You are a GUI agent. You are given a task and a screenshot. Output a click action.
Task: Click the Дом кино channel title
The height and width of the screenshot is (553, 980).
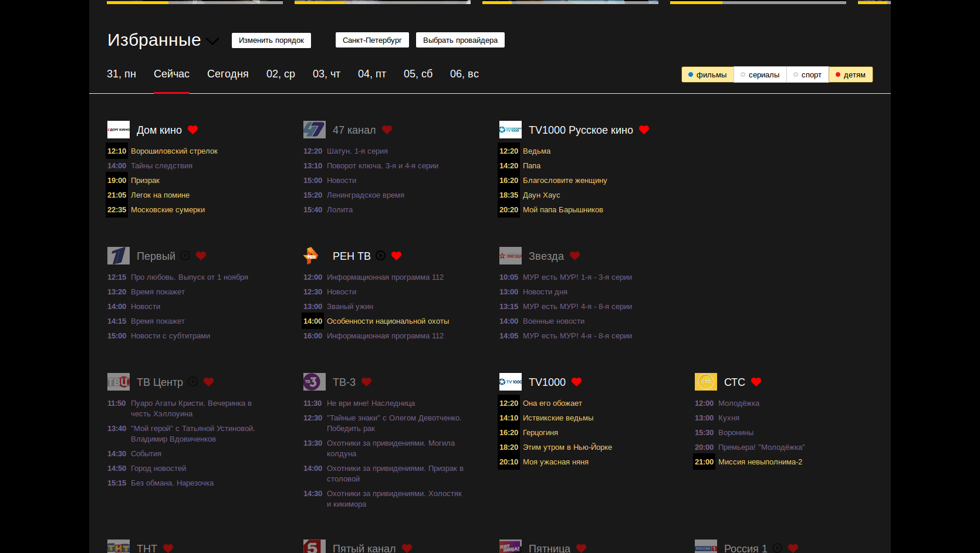(x=159, y=130)
